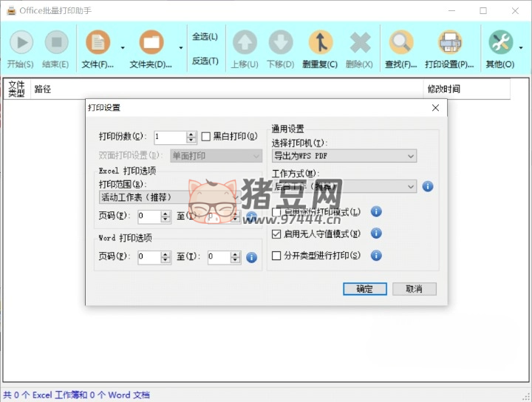Click 全选(L) select all item
532x402 pixels.
point(205,36)
